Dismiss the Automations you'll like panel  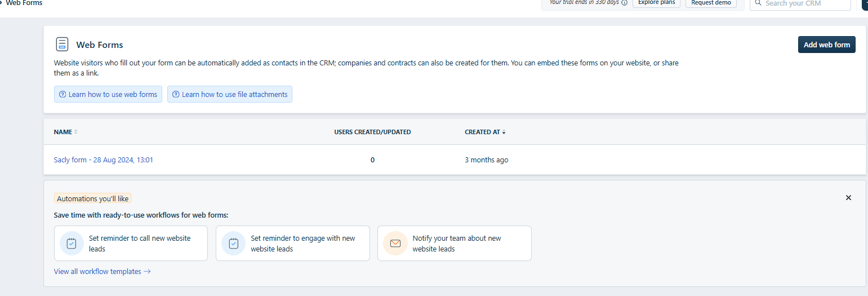click(848, 198)
